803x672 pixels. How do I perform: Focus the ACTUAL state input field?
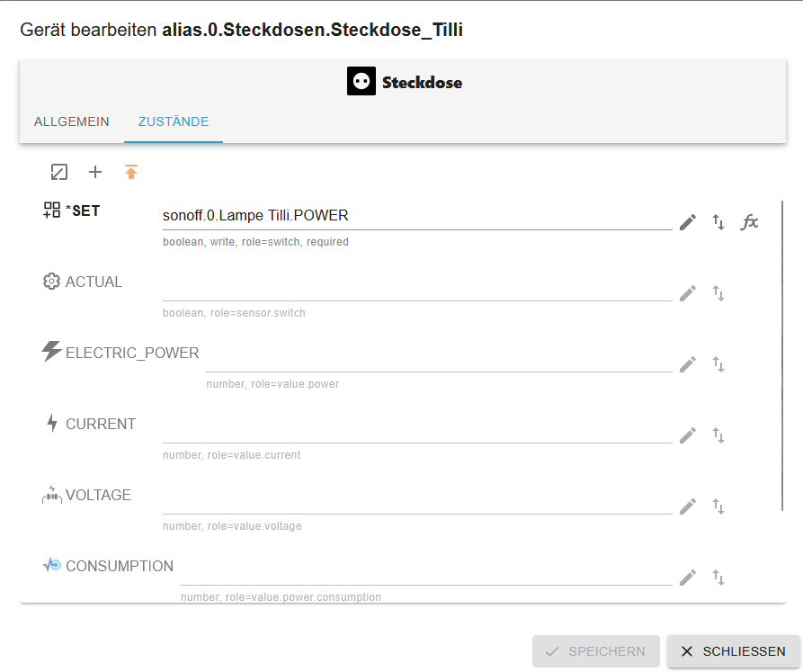416,288
